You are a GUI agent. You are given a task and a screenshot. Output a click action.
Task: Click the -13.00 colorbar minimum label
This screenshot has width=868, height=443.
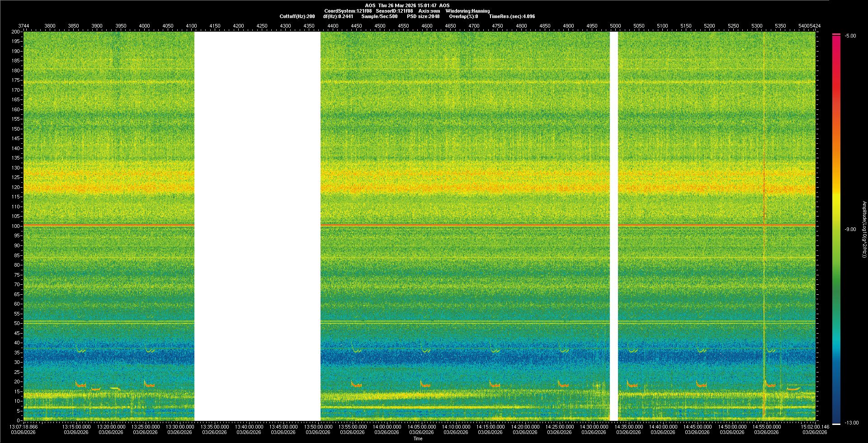pyautogui.click(x=851, y=423)
